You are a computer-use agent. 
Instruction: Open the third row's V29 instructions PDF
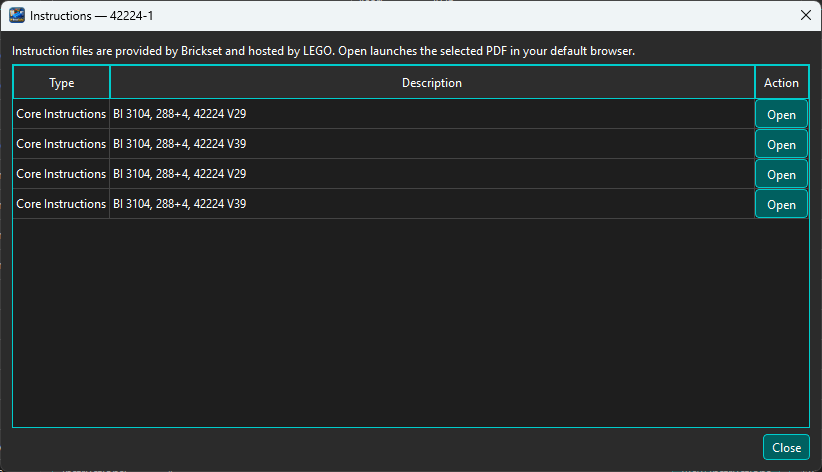click(781, 174)
